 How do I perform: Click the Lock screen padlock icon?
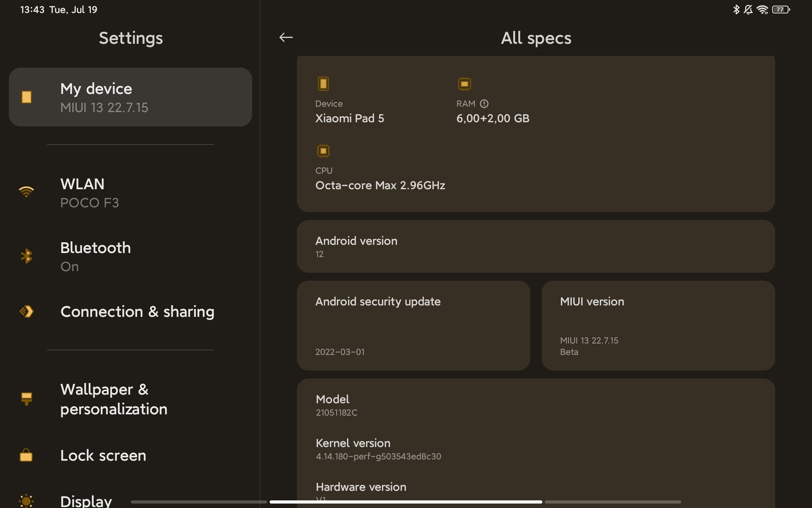coord(26,456)
